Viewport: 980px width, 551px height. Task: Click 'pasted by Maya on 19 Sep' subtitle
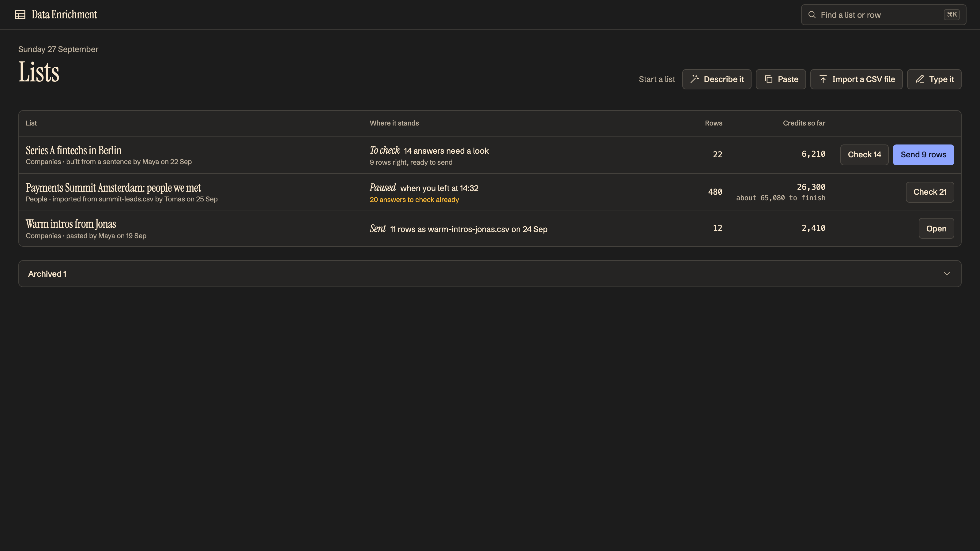pyautogui.click(x=106, y=236)
